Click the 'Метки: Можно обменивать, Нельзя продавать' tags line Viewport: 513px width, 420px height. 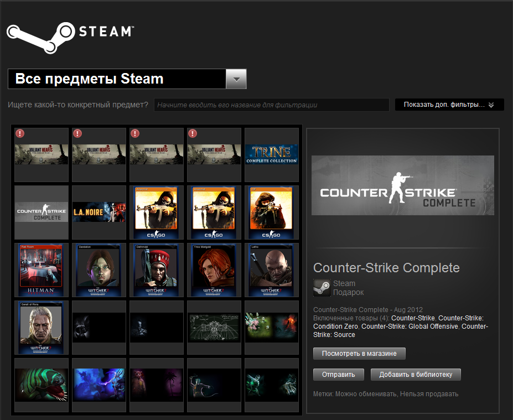[386, 394]
